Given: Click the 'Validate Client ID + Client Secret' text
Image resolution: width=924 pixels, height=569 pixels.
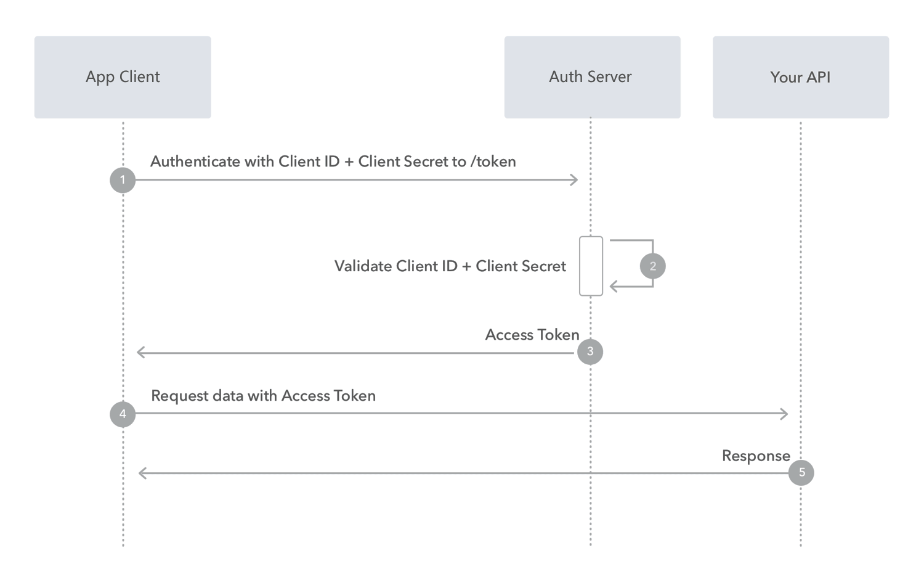Looking at the screenshot, I should click(x=450, y=266).
